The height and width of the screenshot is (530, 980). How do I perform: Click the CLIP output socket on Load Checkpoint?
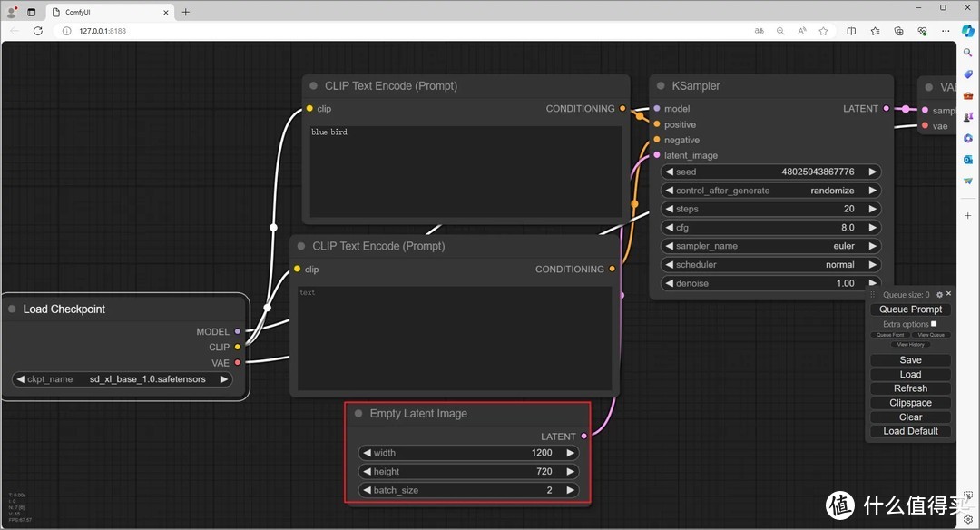click(238, 347)
